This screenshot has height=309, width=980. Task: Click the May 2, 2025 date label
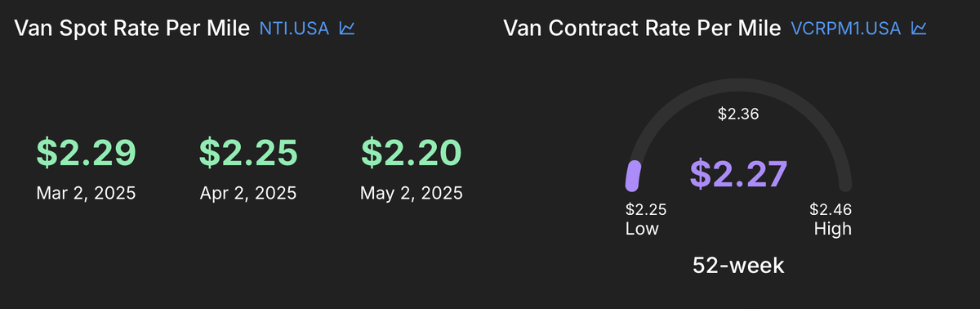(412, 194)
